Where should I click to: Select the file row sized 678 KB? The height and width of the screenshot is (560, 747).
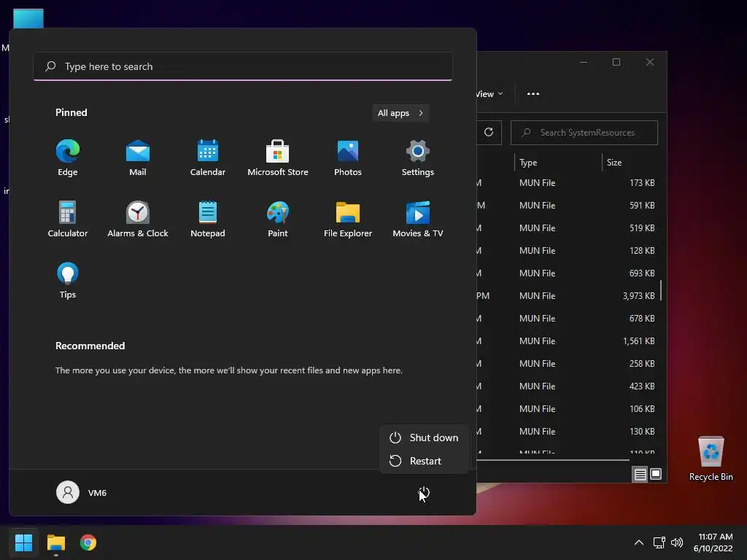point(568,319)
